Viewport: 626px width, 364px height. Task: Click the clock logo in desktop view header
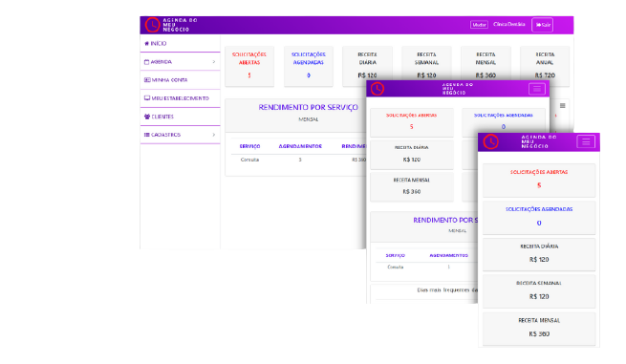click(x=152, y=25)
